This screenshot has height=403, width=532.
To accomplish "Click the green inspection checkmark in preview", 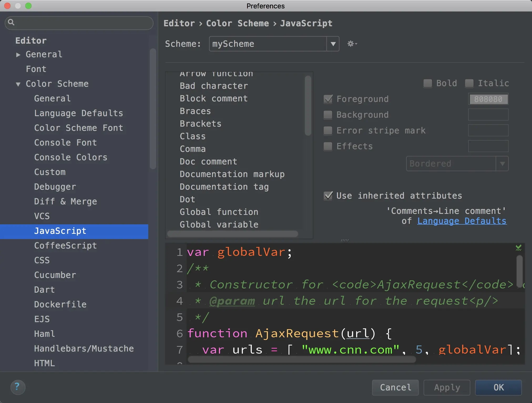I will coord(518,247).
